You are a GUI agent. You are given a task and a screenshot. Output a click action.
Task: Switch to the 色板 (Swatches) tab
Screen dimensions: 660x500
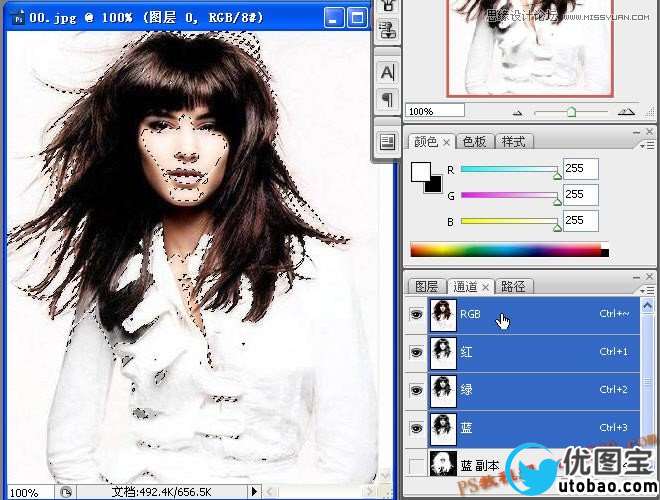click(x=474, y=142)
